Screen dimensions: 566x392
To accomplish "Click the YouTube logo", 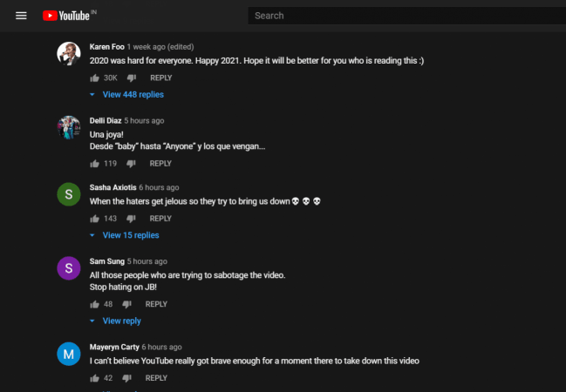I will click(68, 16).
